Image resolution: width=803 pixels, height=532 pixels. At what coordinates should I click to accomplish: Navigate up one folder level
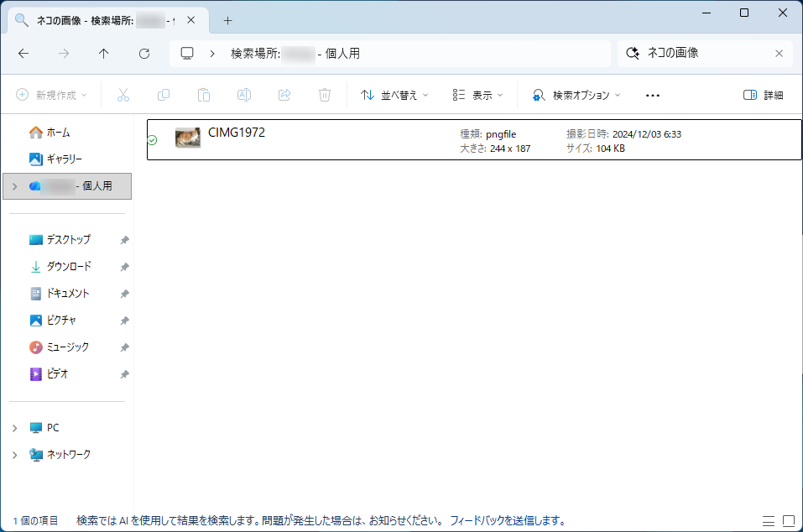(103, 53)
